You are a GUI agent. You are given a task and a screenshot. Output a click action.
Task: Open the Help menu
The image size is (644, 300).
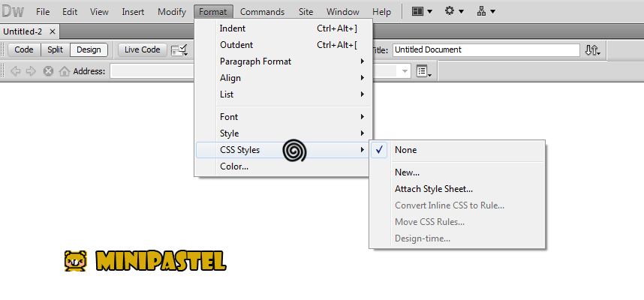click(x=381, y=12)
